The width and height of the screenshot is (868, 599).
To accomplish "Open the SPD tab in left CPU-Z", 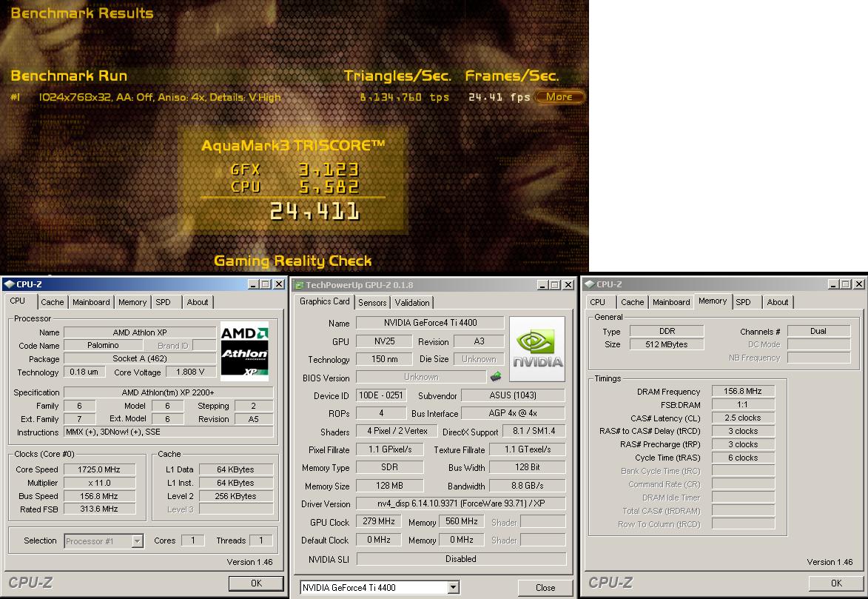I will click(164, 302).
